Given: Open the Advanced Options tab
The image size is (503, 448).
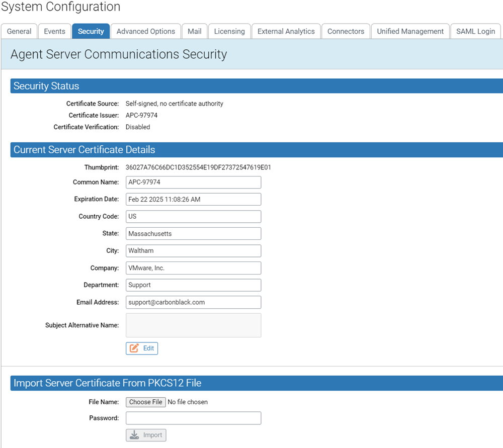Looking at the screenshot, I should [145, 31].
